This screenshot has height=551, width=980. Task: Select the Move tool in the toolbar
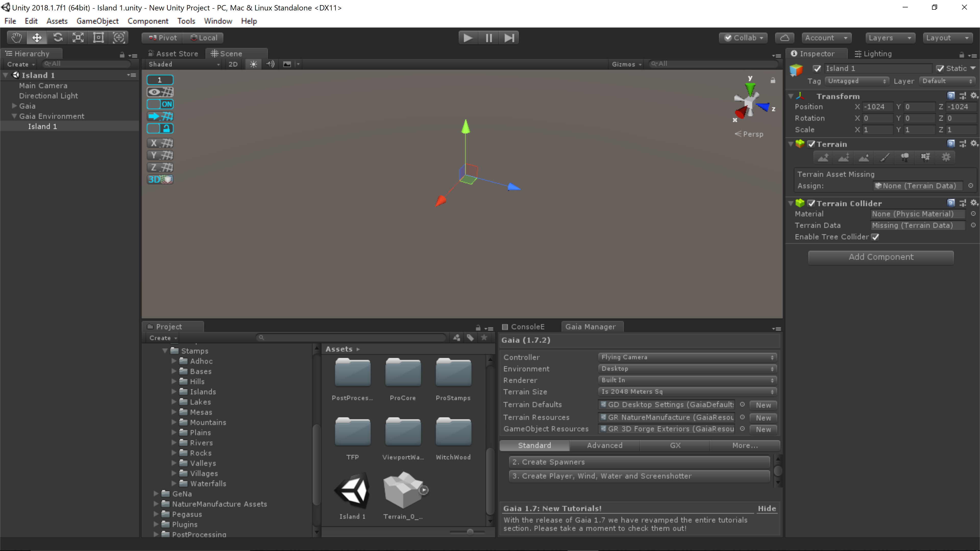coord(36,37)
